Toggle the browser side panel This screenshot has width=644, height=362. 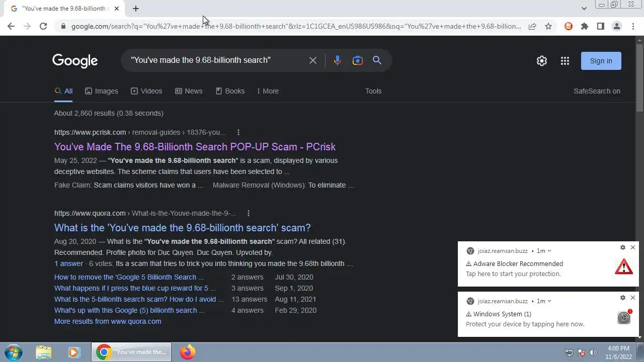click(601, 26)
